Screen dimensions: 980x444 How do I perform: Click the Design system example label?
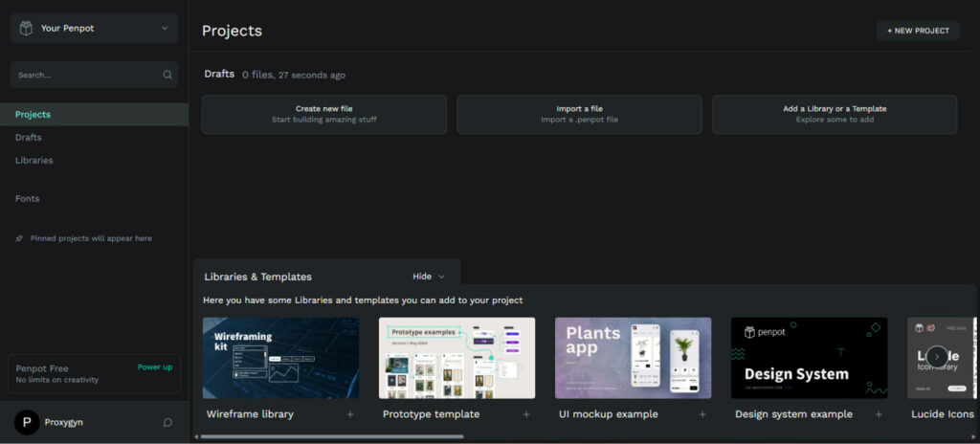click(x=793, y=414)
